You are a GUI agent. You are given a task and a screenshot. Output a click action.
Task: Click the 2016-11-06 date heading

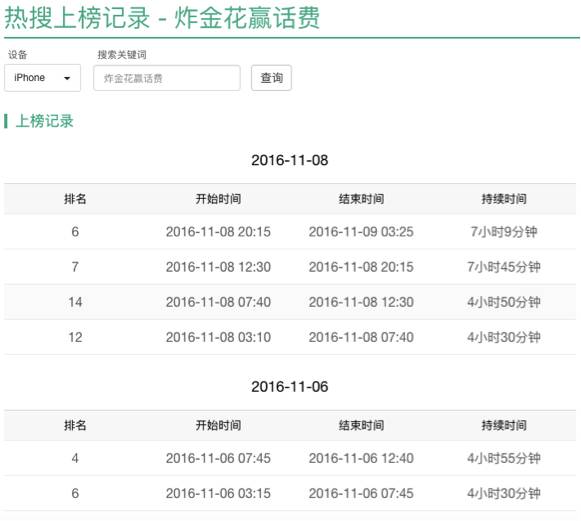point(290,387)
